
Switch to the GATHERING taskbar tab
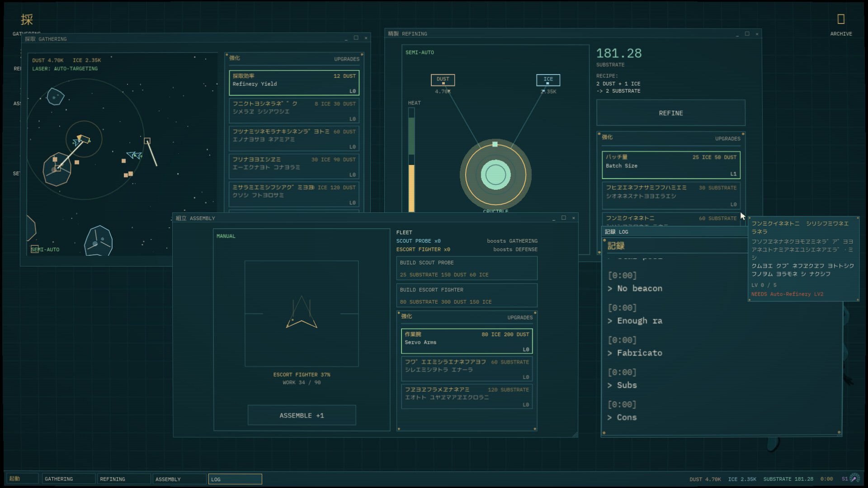point(69,479)
